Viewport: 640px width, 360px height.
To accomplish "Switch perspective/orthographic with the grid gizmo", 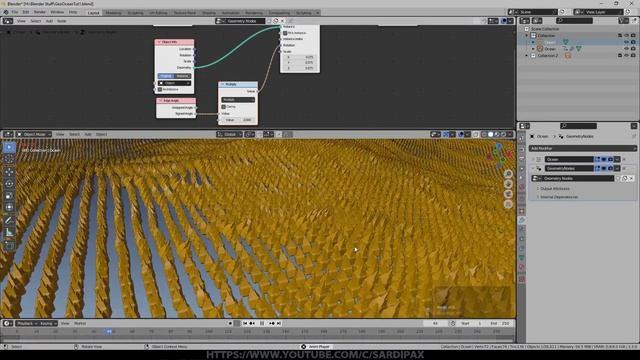I will [508, 204].
